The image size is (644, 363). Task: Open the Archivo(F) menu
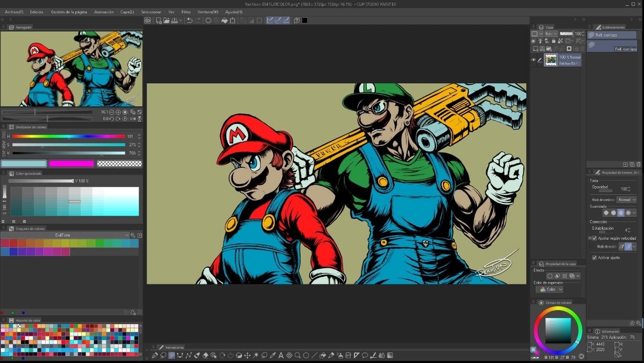[14, 12]
